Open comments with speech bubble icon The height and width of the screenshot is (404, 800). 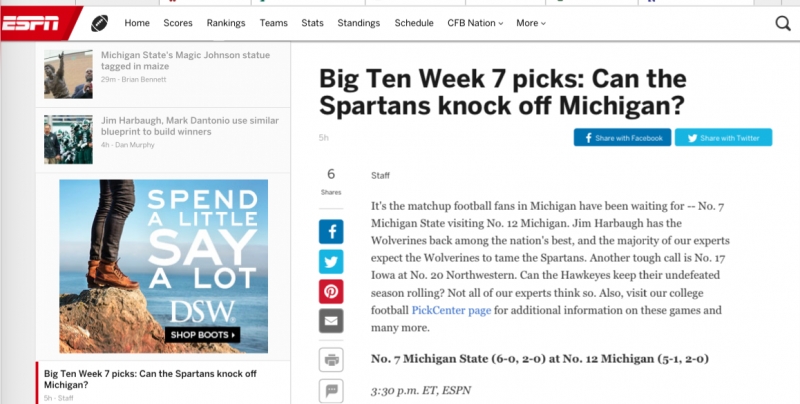(331, 390)
